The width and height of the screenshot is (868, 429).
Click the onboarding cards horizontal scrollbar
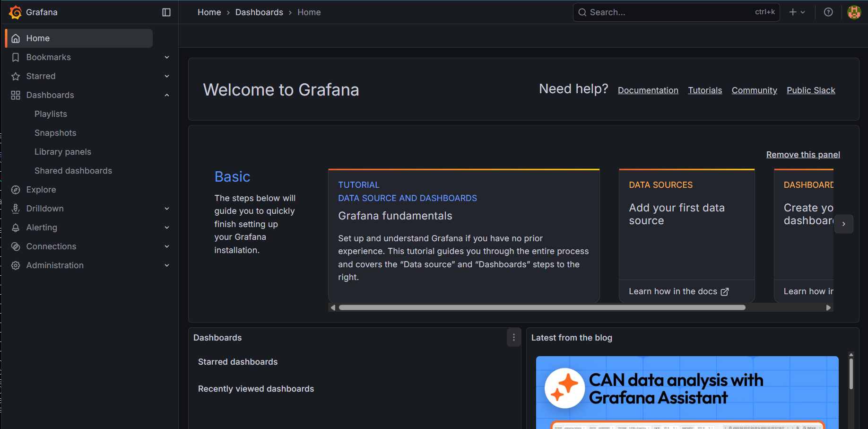pos(542,307)
